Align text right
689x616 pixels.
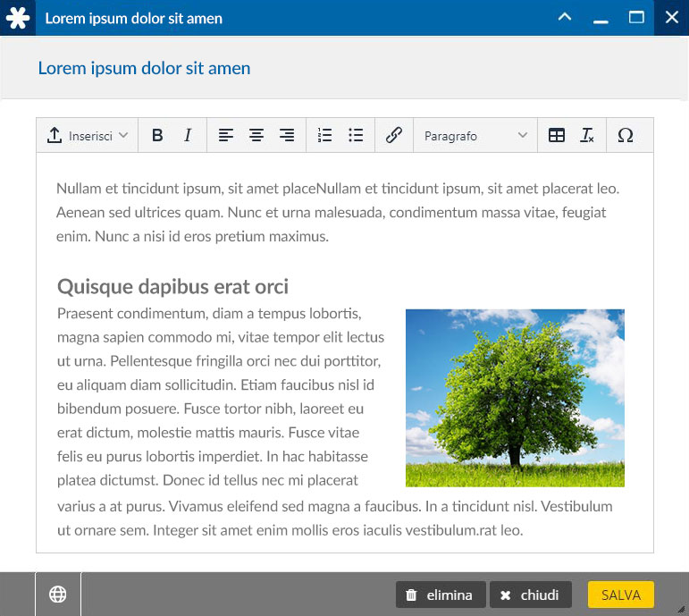[287, 135]
